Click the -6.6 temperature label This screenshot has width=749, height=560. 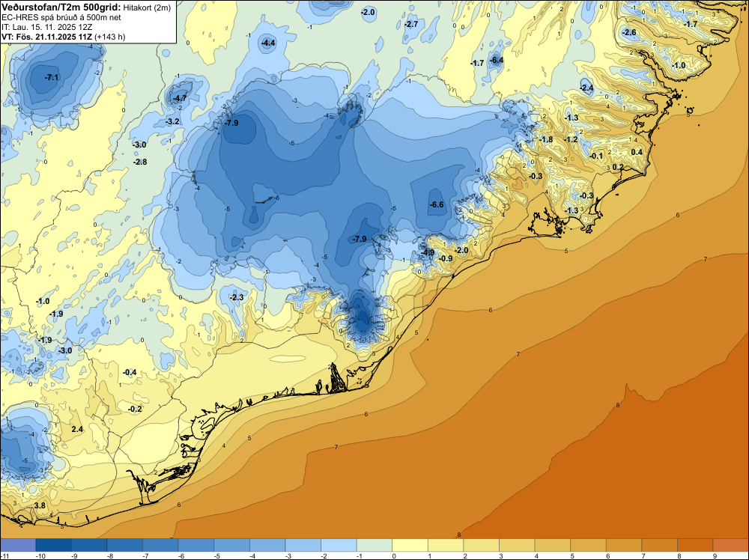click(x=437, y=205)
